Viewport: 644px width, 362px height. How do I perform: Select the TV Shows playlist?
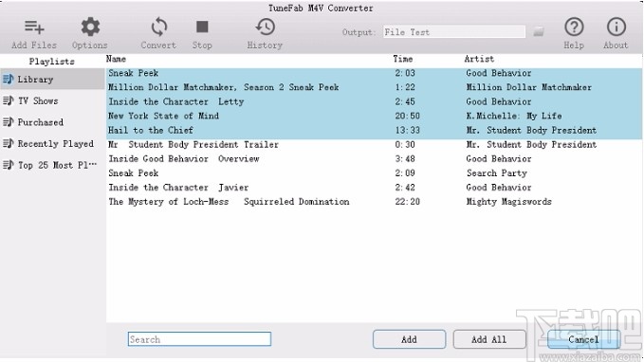tap(52, 100)
